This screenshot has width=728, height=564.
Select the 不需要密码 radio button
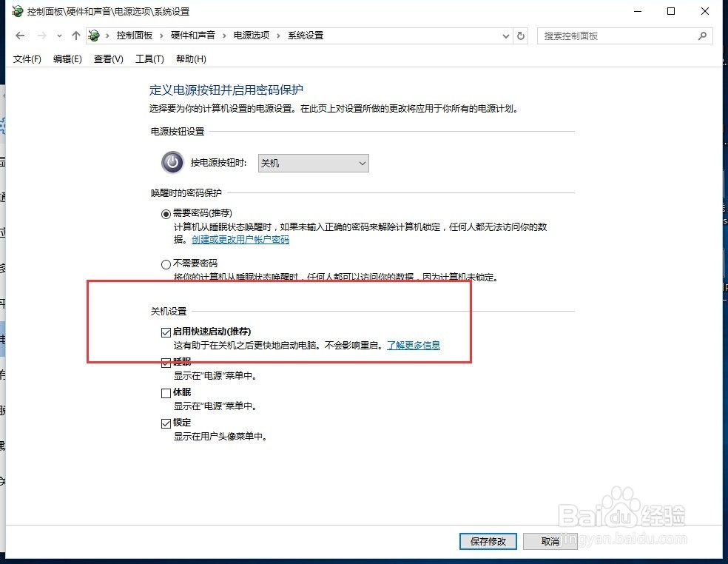click(x=166, y=263)
